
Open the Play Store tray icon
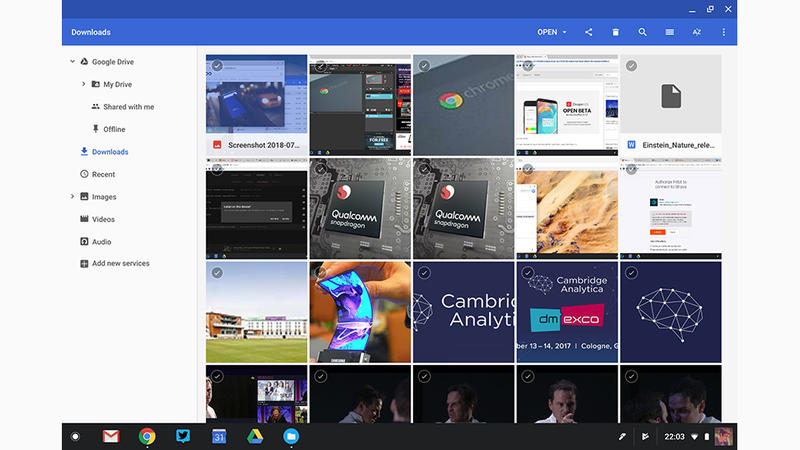coord(645,436)
